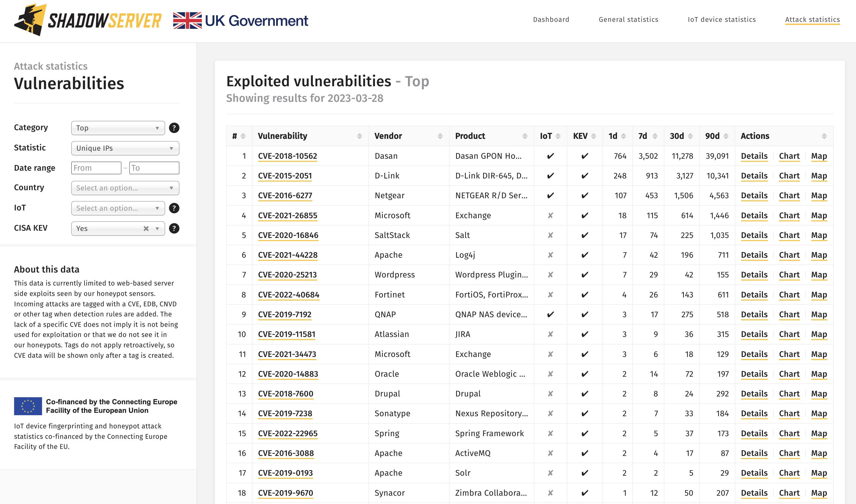
Task: View Chart for SaltStack CVE-2020-16846
Action: (x=789, y=235)
